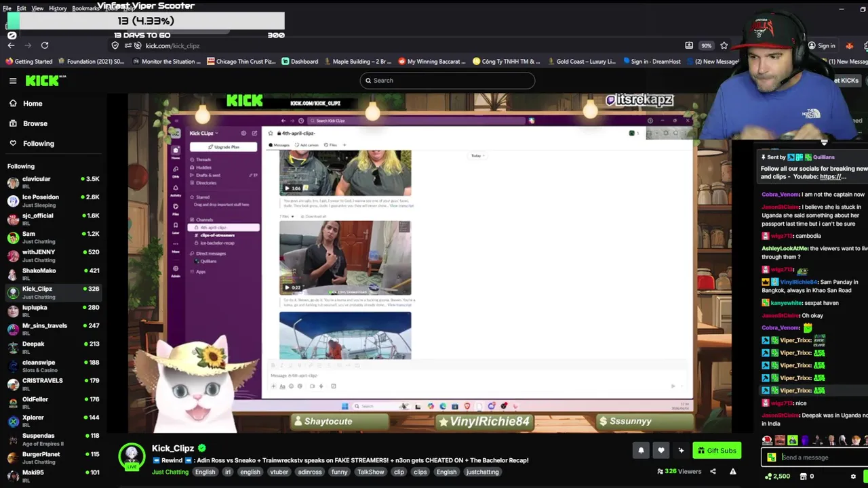Click Kick_Clipz channel avatar below video

point(132,457)
